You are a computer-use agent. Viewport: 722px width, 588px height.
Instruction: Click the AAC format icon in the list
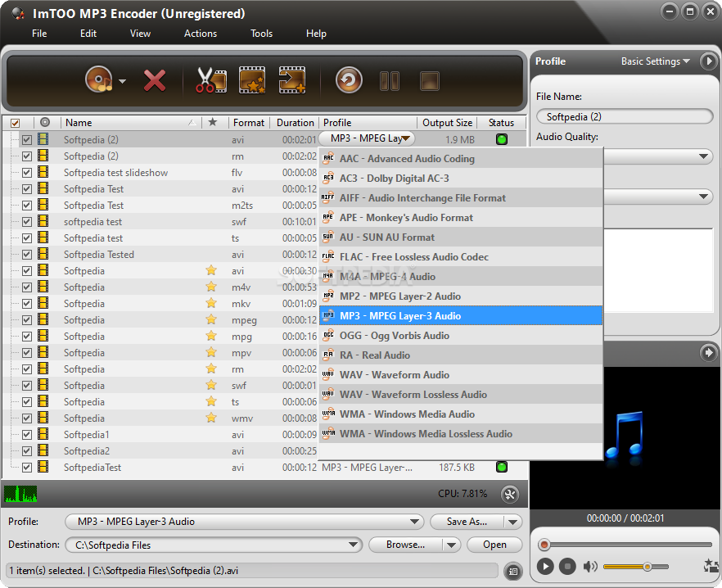tap(328, 158)
